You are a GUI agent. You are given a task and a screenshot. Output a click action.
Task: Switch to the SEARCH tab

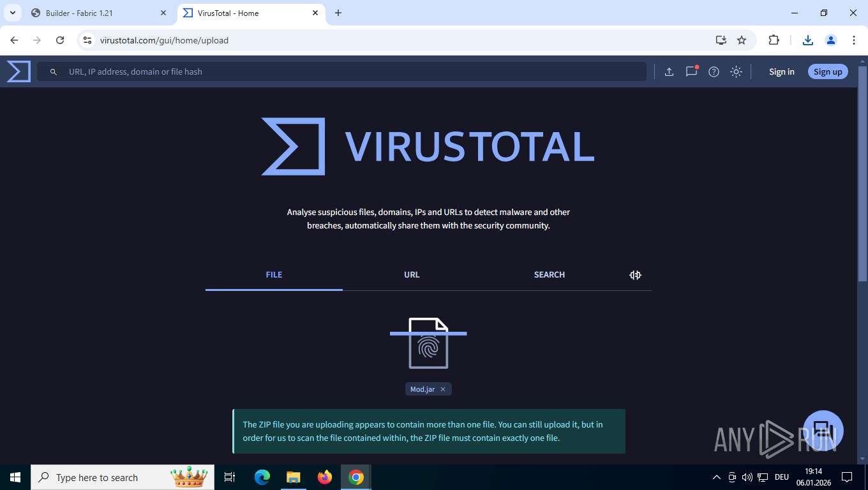coord(550,275)
